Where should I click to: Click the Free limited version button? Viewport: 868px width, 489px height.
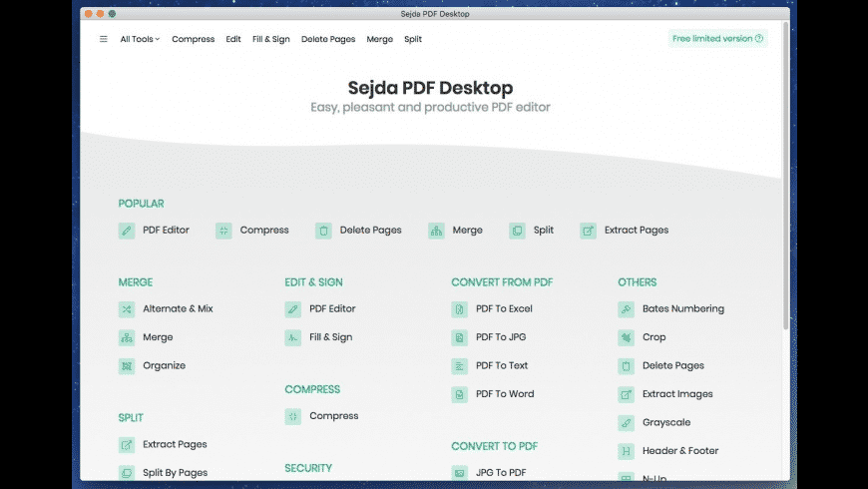(x=717, y=39)
